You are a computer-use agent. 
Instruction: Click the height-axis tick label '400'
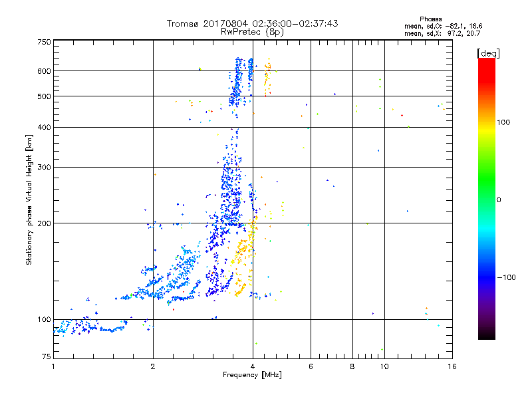tap(44, 127)
